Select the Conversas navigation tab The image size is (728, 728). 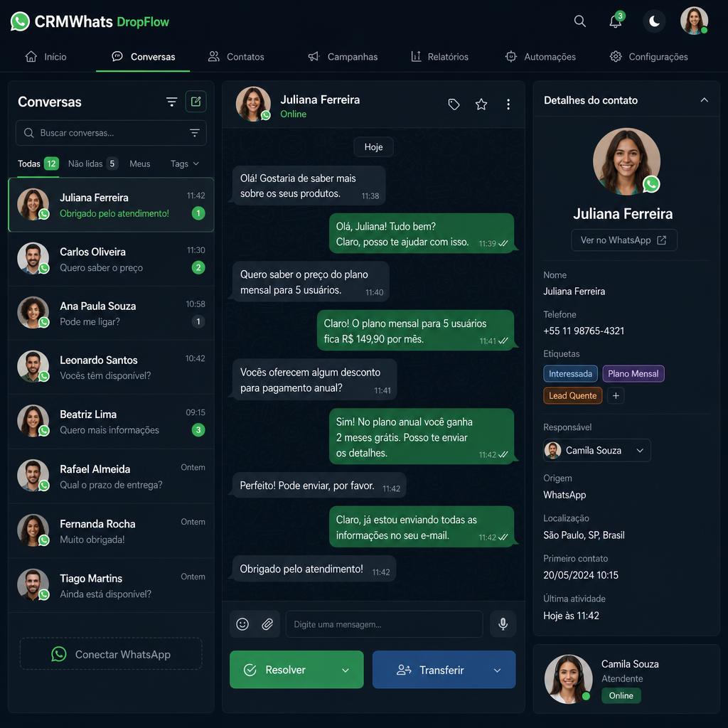[x=143, y=57]
